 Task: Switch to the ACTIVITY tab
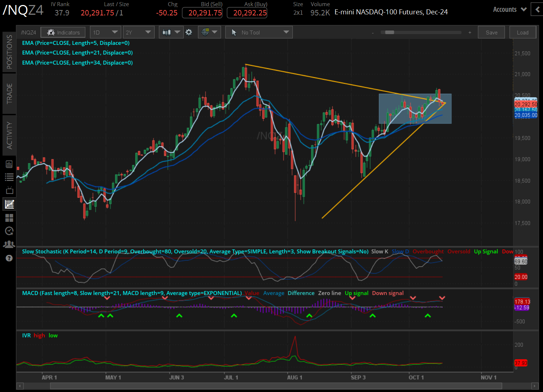[x=9, y=135]
